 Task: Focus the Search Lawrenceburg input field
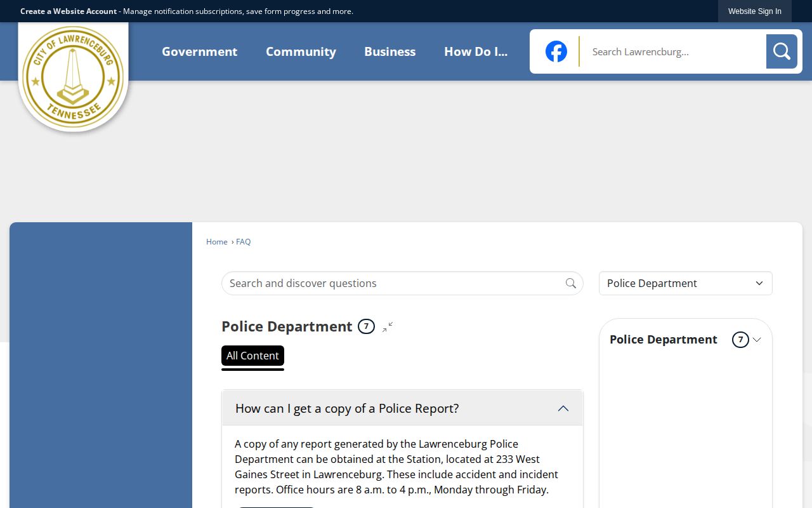click(674, 51)
